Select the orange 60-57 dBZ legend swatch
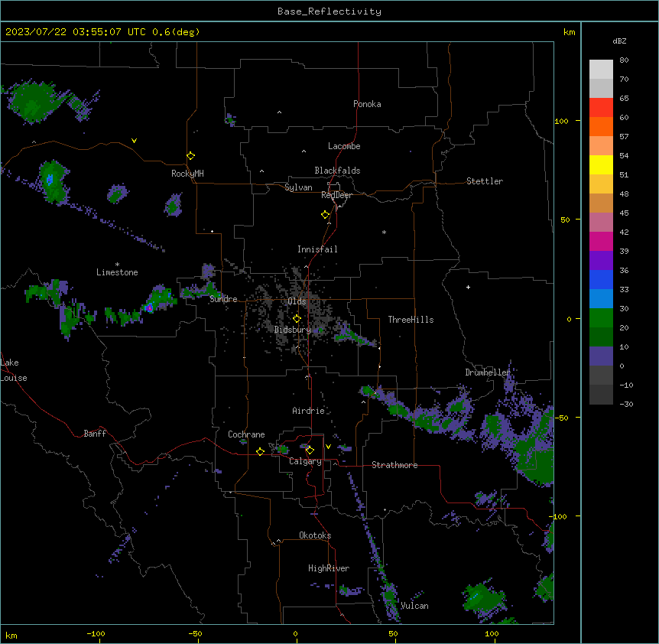The image size is (659, 644). [x=601, y=126]
